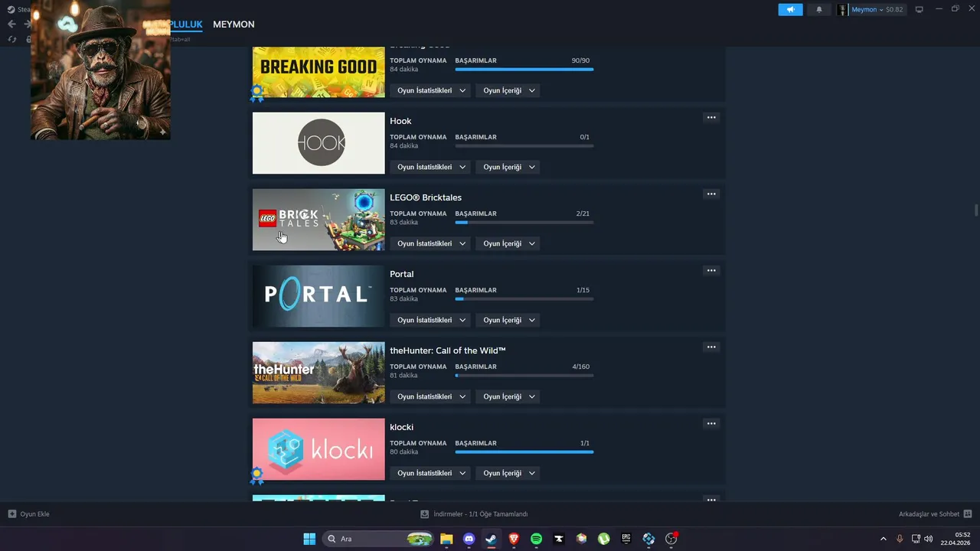The width and height of the screenshot is (980, 551).
Task: Open İndirmeler downloads status
Action: 474,514
